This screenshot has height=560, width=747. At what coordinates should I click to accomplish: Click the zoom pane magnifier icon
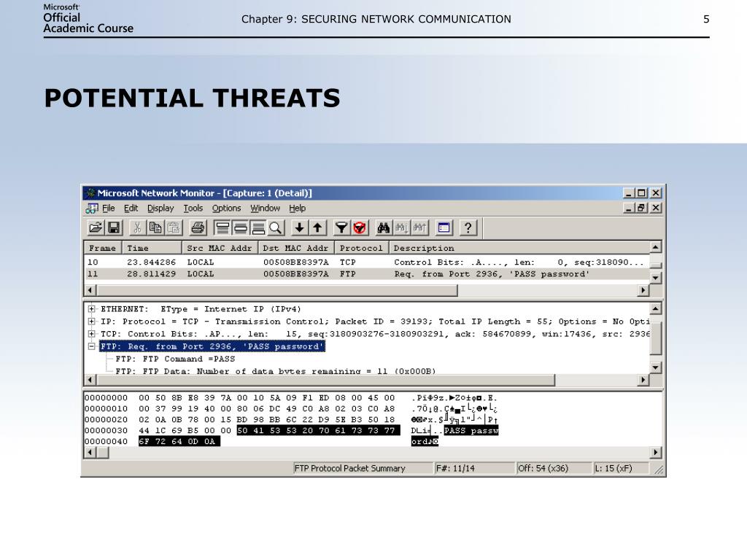pos(276,228)
